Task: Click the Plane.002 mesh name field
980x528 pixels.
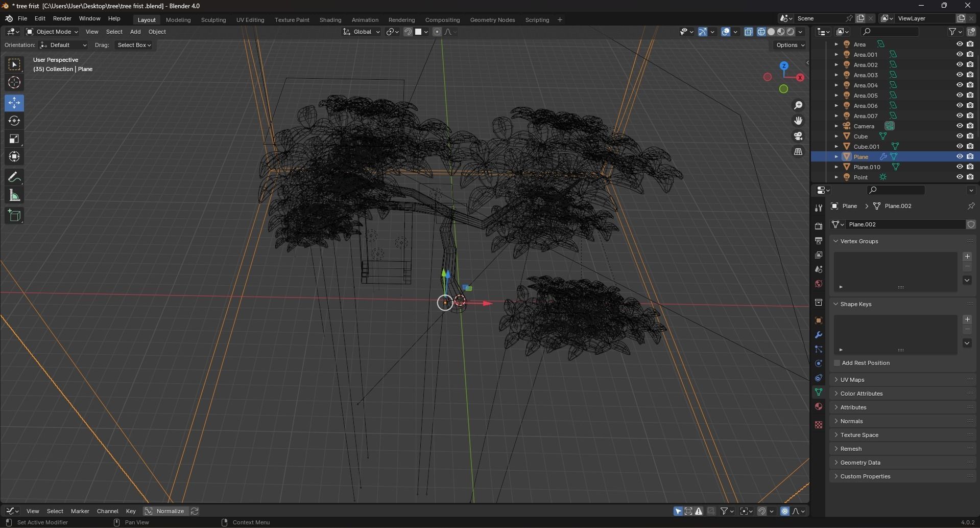Action: (904, 224)
